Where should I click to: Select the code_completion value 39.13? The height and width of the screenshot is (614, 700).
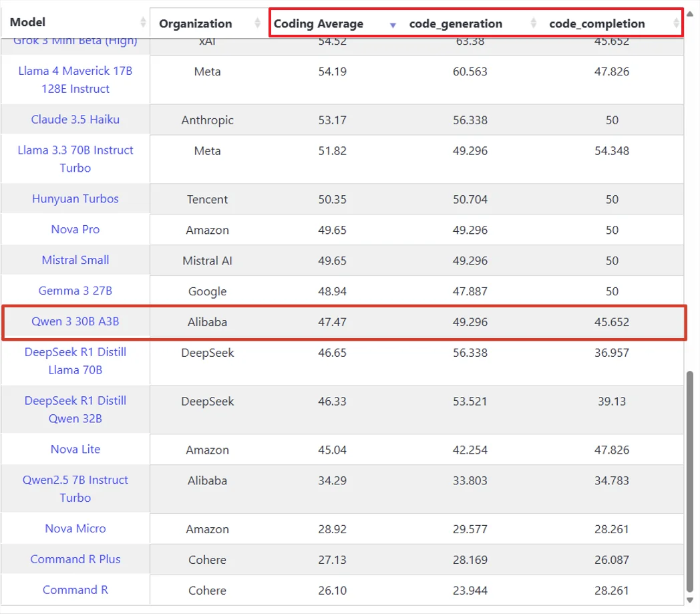coord(612,401)
